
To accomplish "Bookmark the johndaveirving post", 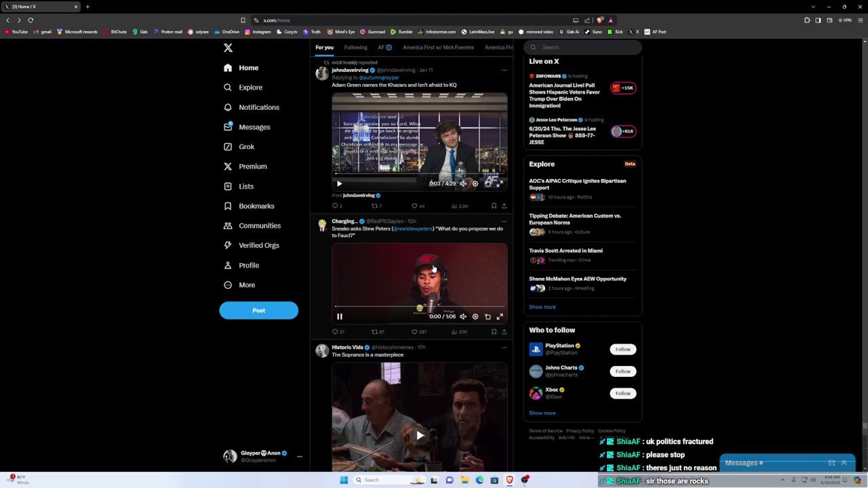I will click(x=494, y=206).
